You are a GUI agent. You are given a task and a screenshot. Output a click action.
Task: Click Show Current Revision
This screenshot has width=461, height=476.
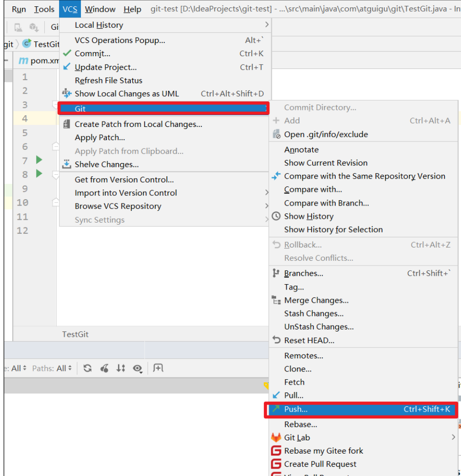pyautogui.click(x=363, y=163)
